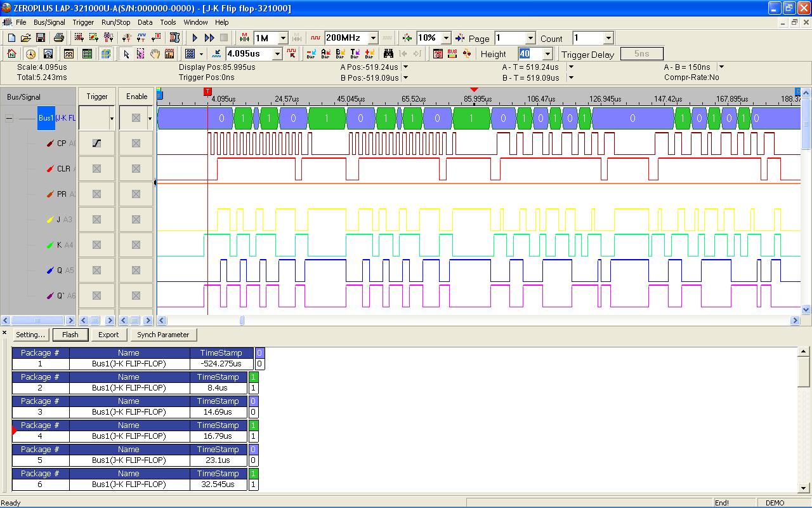Click the BUS packet icon
Viewport: 812px width, 508px height.
point(452,54)
